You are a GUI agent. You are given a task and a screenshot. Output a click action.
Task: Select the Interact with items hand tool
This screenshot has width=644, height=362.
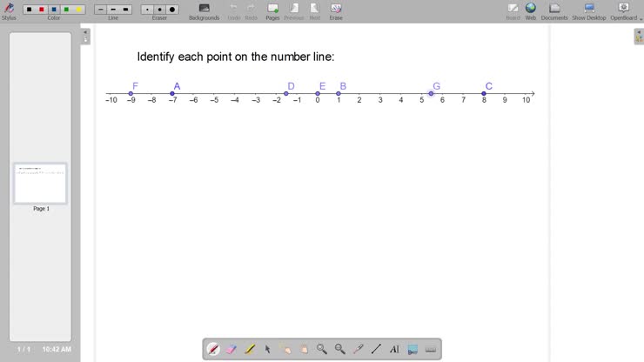tap(285, 349)
